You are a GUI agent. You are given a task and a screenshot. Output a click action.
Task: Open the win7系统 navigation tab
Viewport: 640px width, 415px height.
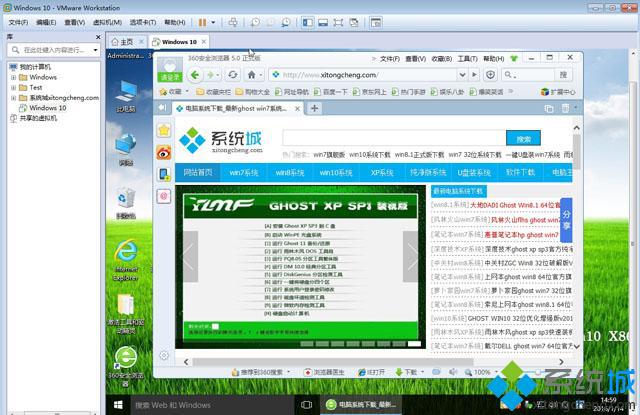(x=244, y=173)
